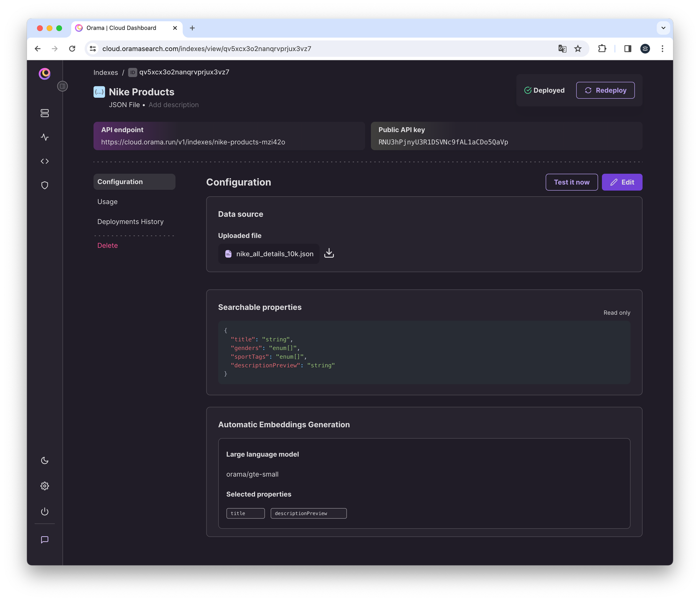Select the Configuration side tab
This screenshot has width=700, height=601.
click(x=134, y=182)
